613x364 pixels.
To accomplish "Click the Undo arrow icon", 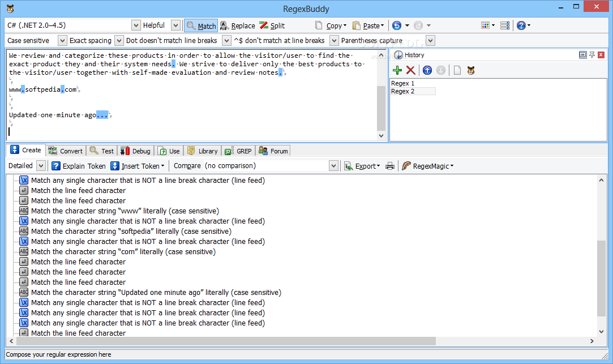I will [396, 26].
